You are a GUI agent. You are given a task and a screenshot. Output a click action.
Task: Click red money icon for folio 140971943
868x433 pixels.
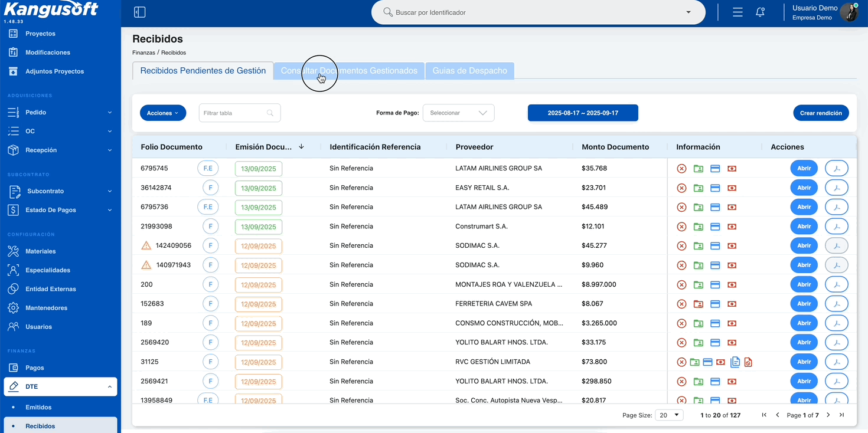coord(732,265)
